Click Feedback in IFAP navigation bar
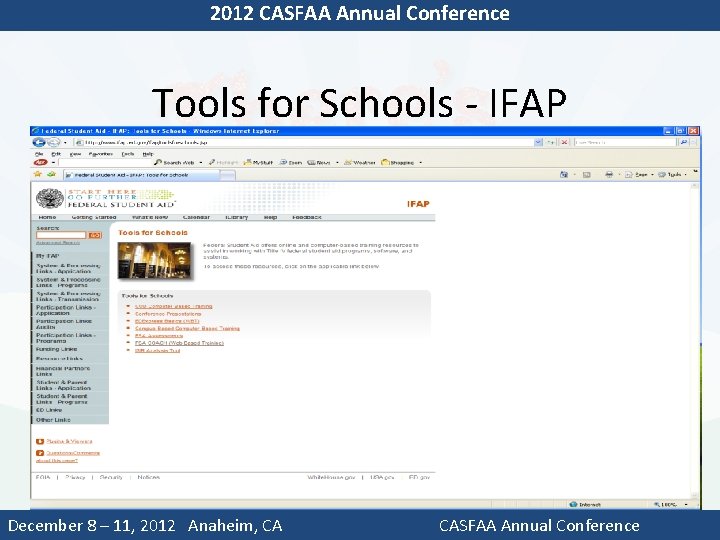This screenshot has width=720, height=540. click(x=307, y=218)
